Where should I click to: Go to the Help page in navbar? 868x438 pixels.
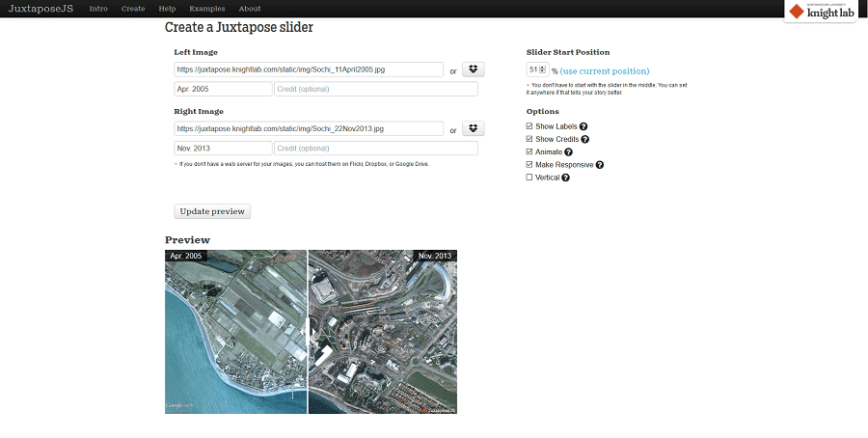click(x=166, y=9)
